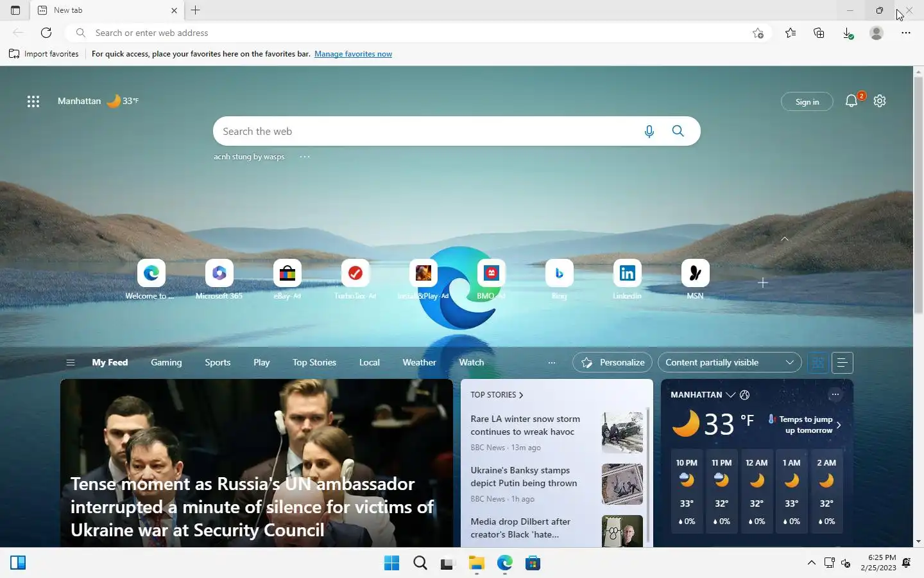Click the Import favorites button

click(44, 54)
